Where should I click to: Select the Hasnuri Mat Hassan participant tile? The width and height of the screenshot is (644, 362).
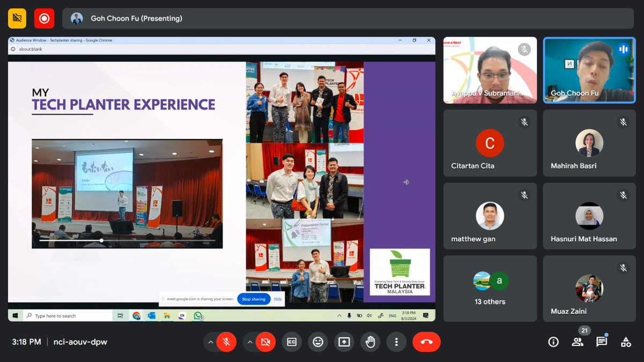[589, 216]
